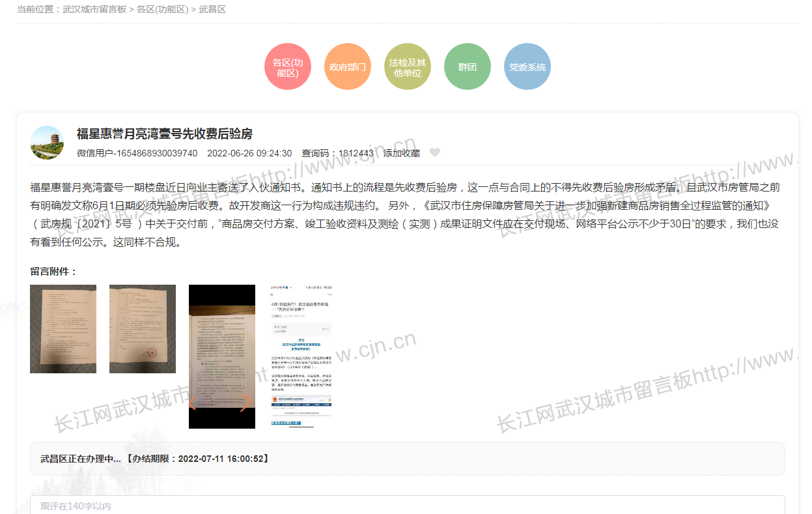Image resolution: width=812 pixels, height=514 pixels.
Task: Click the query code 1812443
Action: pos(356,153)
